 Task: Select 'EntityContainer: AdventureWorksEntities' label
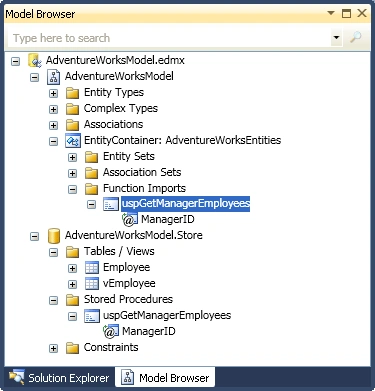coord(182,140)
